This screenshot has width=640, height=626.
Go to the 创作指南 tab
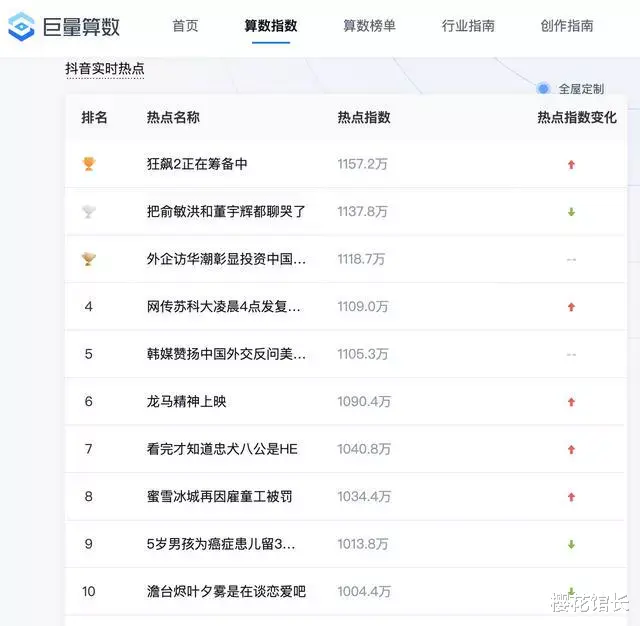click(x=567, y=26)
